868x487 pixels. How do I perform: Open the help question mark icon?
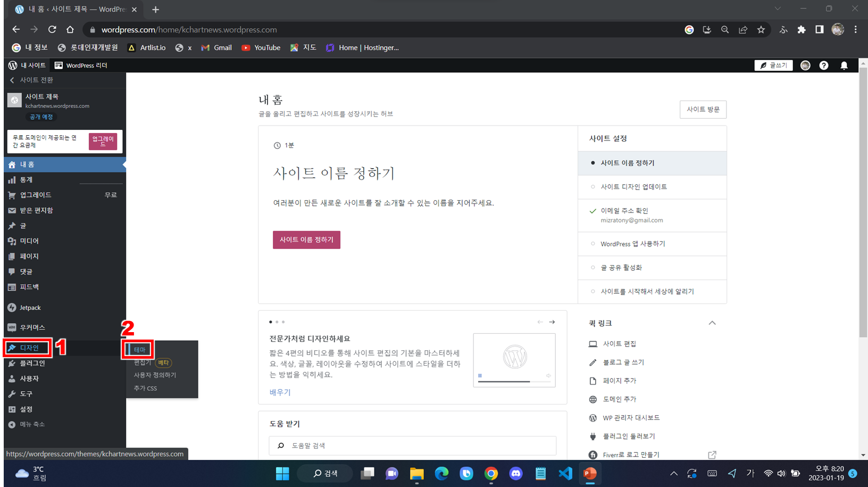[824, 65]
